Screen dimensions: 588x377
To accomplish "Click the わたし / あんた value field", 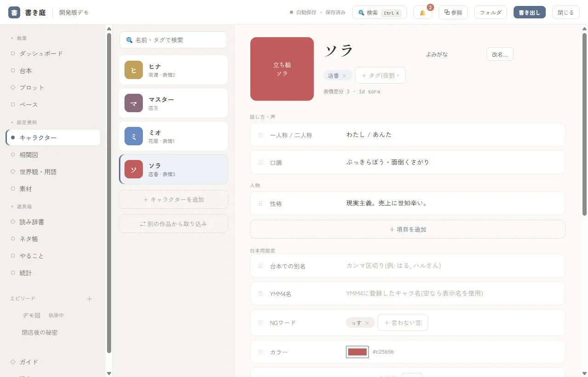I will [x=452, y=135].
